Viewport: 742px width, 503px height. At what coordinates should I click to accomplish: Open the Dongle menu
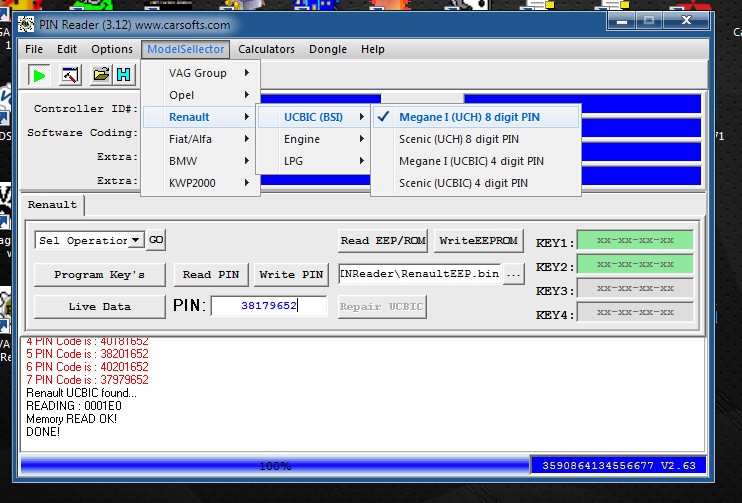(327, 49)
